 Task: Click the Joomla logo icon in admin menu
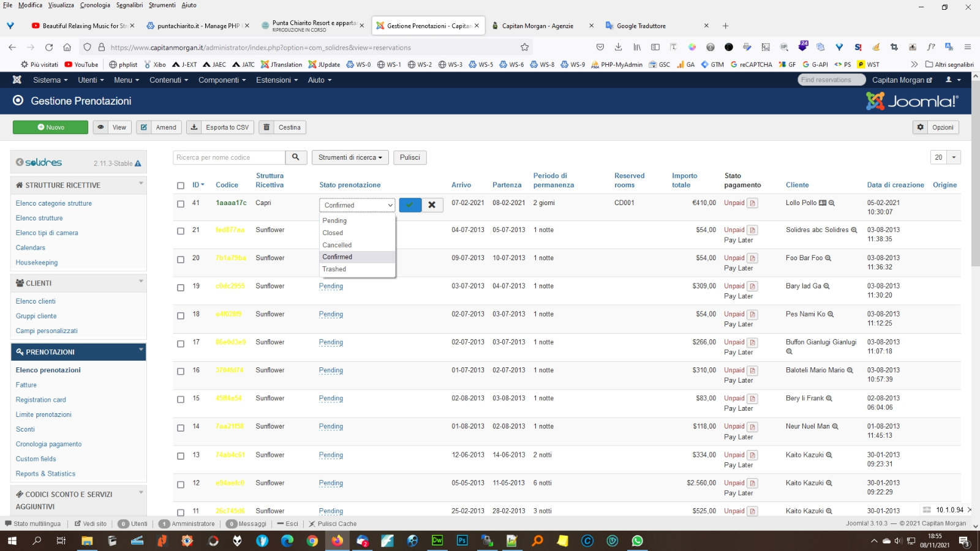tap(17, 80)
